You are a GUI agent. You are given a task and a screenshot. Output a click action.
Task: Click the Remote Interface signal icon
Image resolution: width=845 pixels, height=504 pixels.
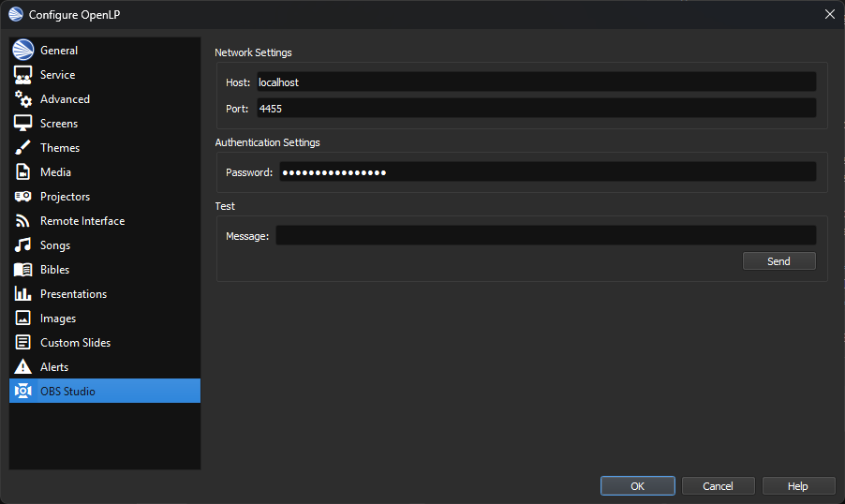coord(23,221)
